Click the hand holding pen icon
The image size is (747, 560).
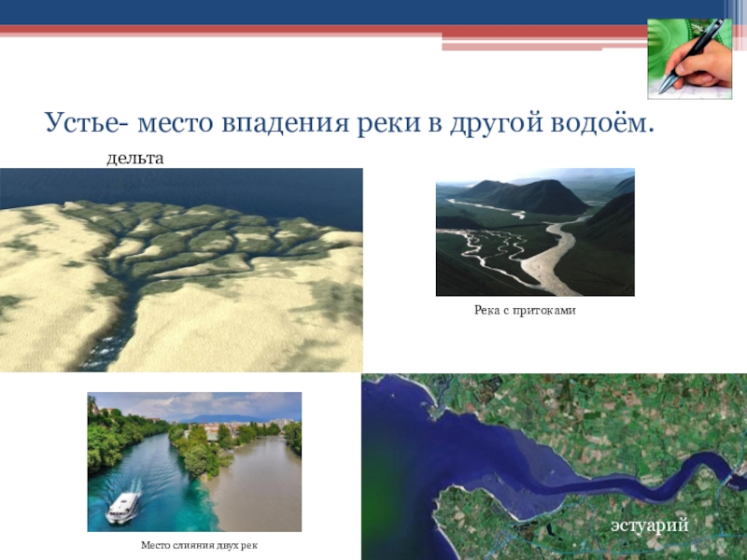tap(690, 57)
